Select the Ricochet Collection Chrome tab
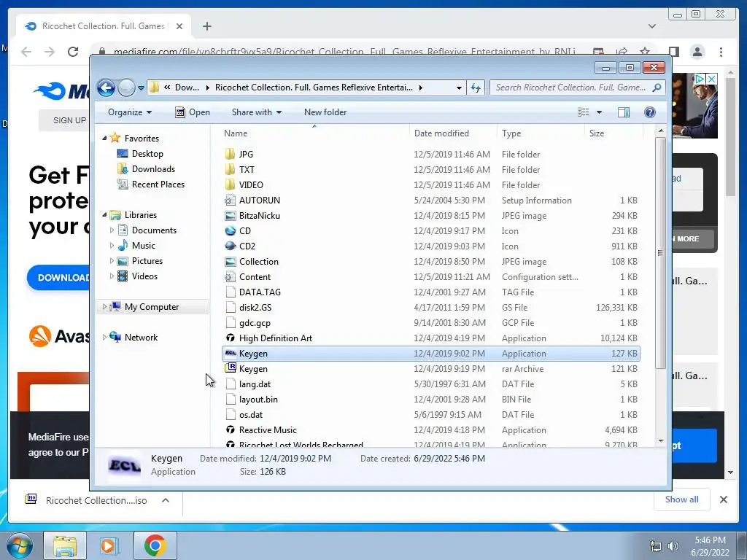The image size is (747, 560). [x=104, y=26]
